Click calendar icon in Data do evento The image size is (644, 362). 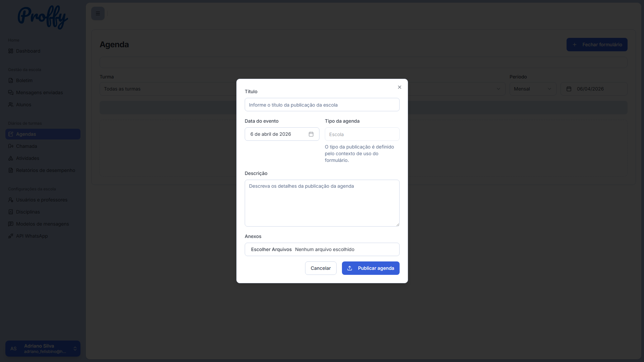tap(311, 134)
